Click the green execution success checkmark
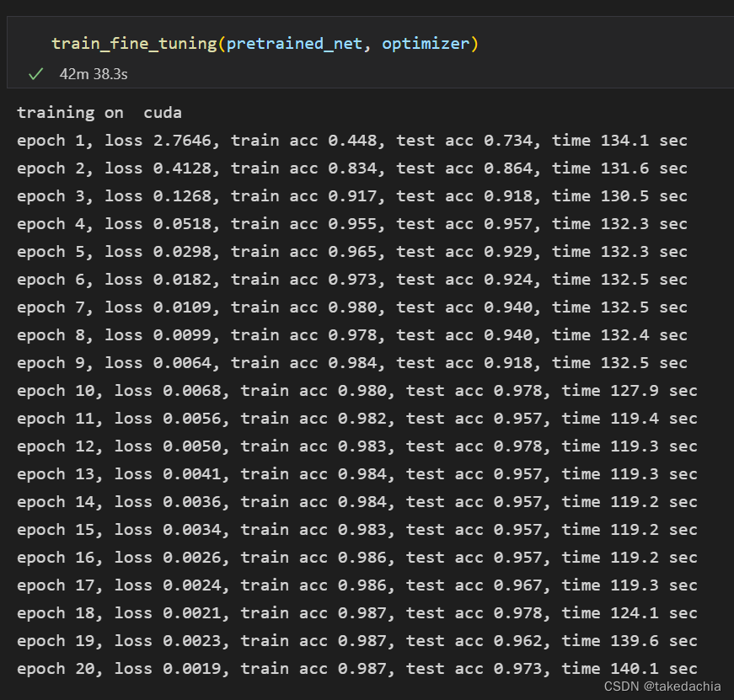Viewport: 734px width, 700px height. click(x=35, y=74)
